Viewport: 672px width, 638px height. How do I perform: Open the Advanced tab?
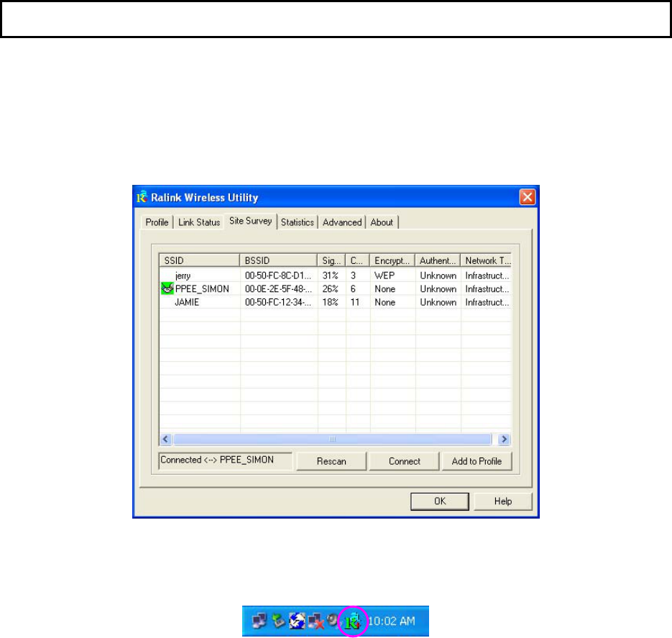342,222
